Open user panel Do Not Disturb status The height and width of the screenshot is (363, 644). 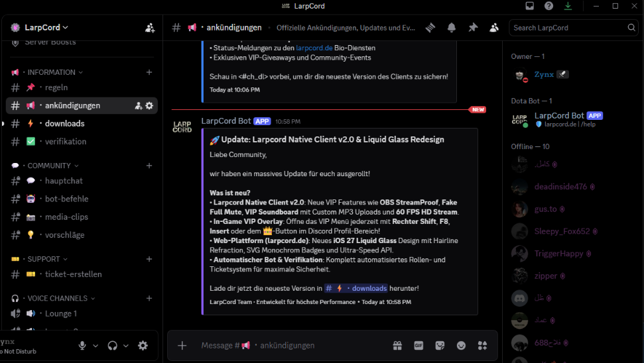(x=18, y=352)
